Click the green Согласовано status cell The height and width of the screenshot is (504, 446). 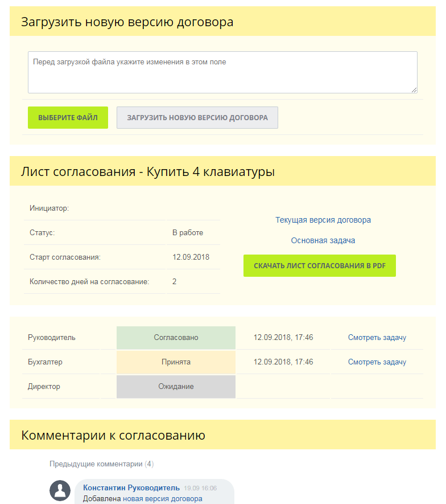coord(176,338)
